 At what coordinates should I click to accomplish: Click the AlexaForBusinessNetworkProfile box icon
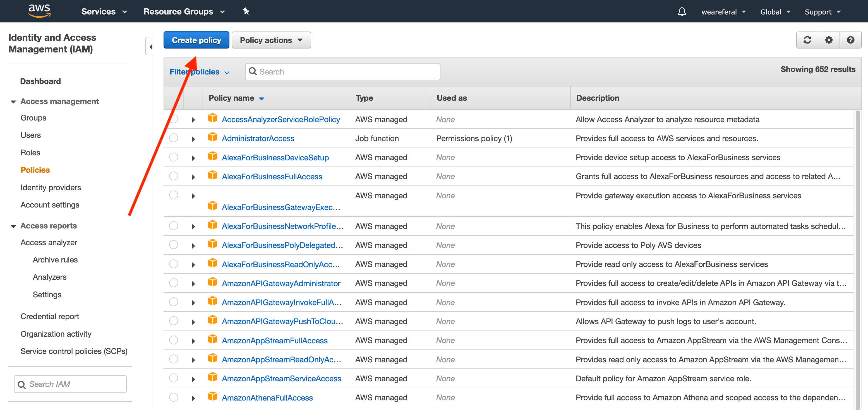213,225
